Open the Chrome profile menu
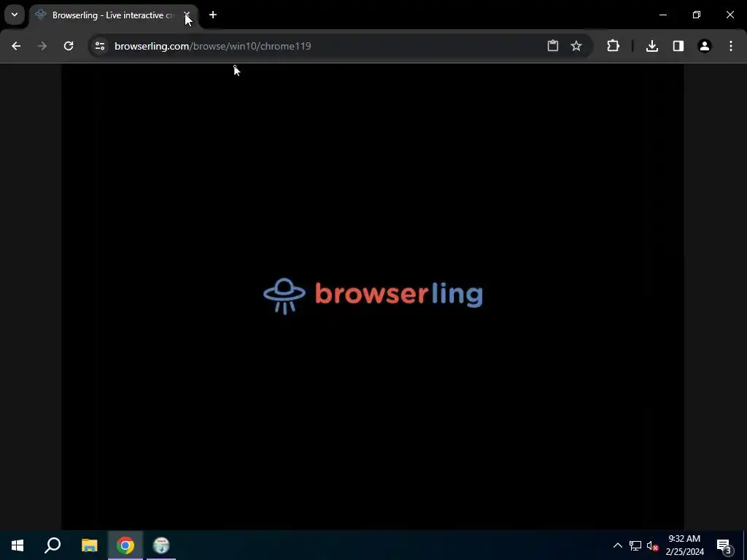The height and width of the screenshot is (560, 747). [705, 46]
